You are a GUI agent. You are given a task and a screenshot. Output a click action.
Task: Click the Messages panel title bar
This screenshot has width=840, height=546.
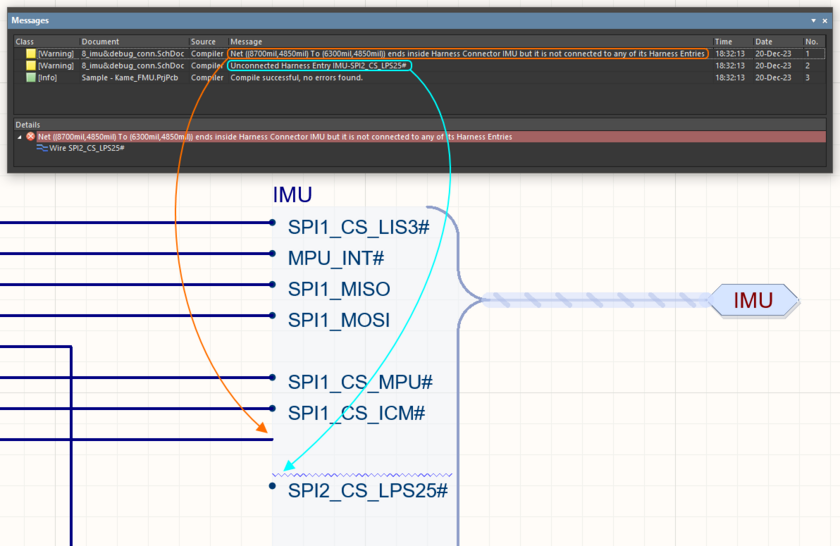click(419, 20)
